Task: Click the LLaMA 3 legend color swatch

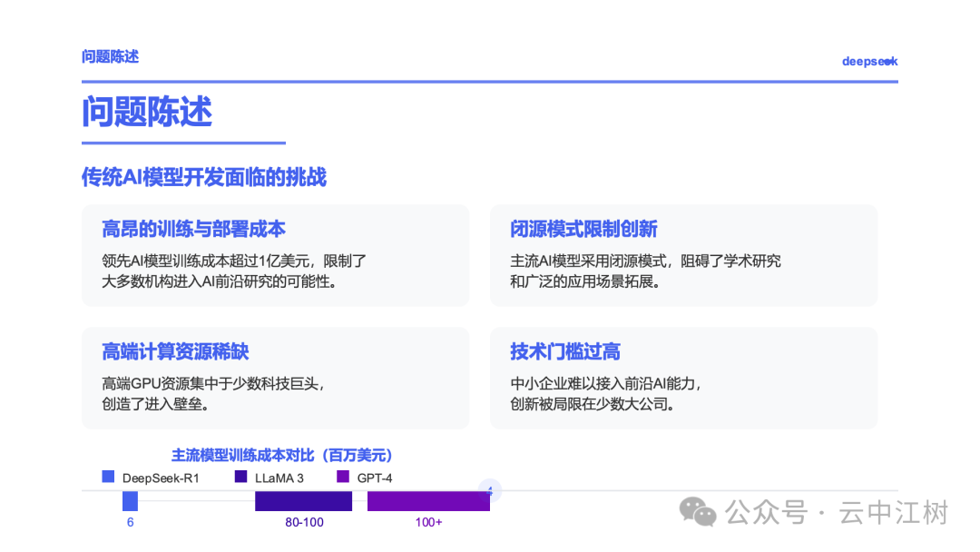Action: click(240, 477)
